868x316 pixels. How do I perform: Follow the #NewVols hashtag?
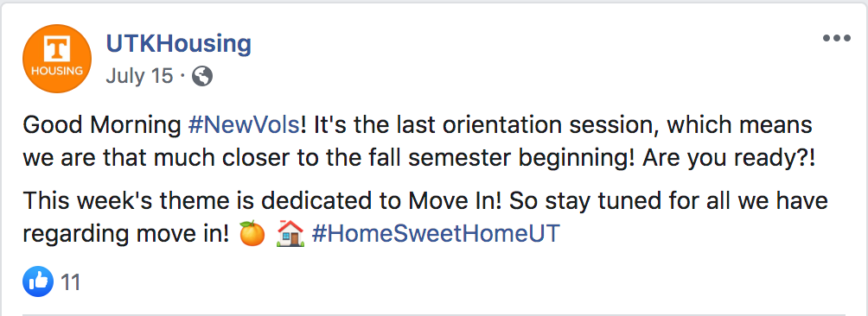tap(244, 125)
